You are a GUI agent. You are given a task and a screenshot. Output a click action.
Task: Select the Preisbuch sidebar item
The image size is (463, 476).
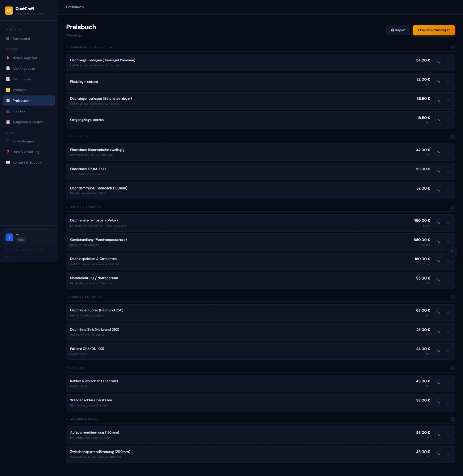coord(29,101)
